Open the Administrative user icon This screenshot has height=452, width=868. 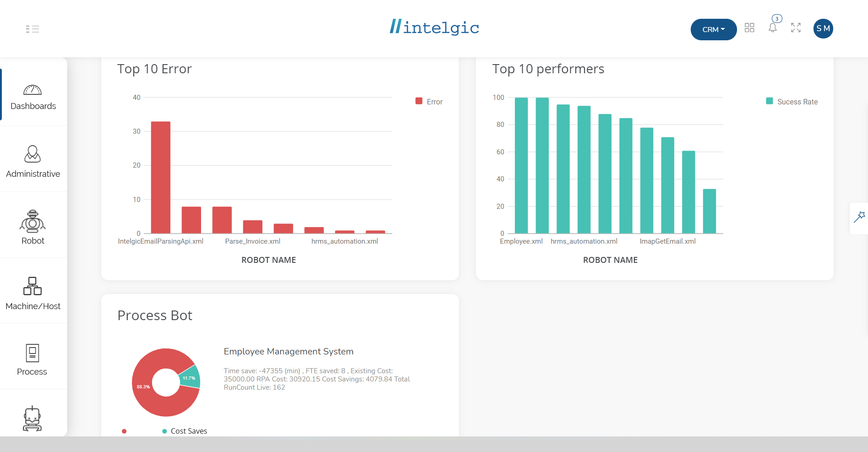point(33,154)
